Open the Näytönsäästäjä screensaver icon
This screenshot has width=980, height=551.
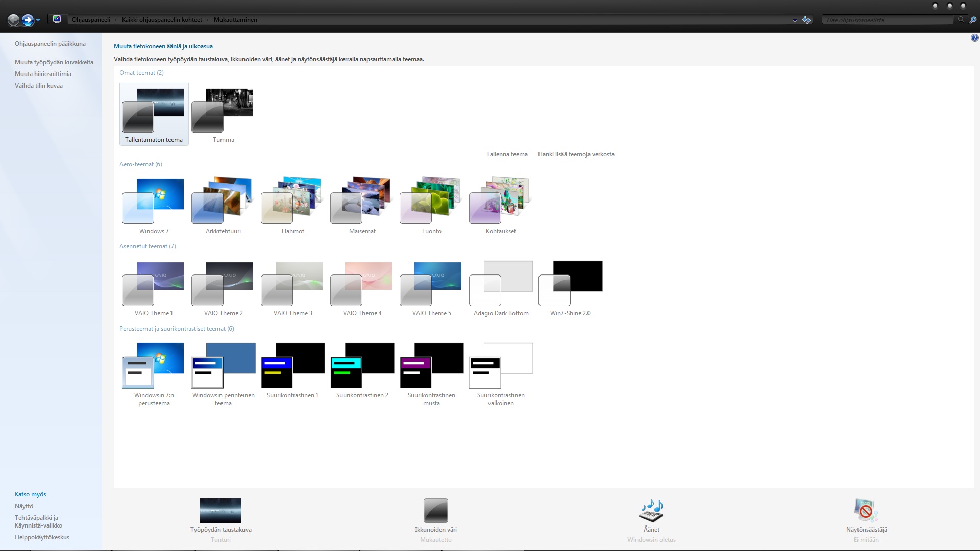(866, 510)
